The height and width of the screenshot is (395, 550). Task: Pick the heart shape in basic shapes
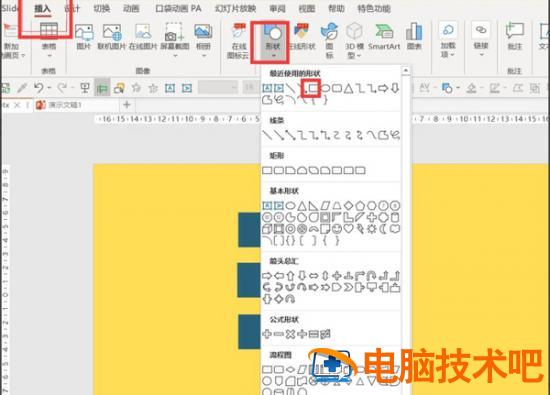[x=348, y=229]
